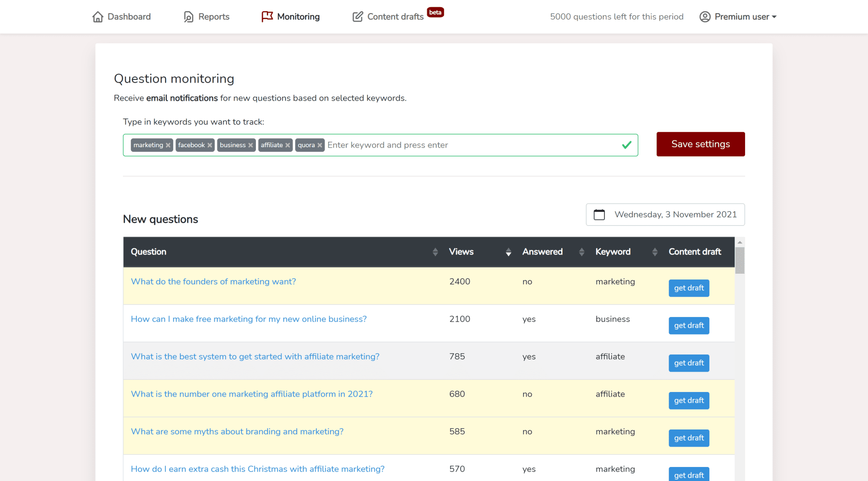Sort table by Views column

coord(508,252)
